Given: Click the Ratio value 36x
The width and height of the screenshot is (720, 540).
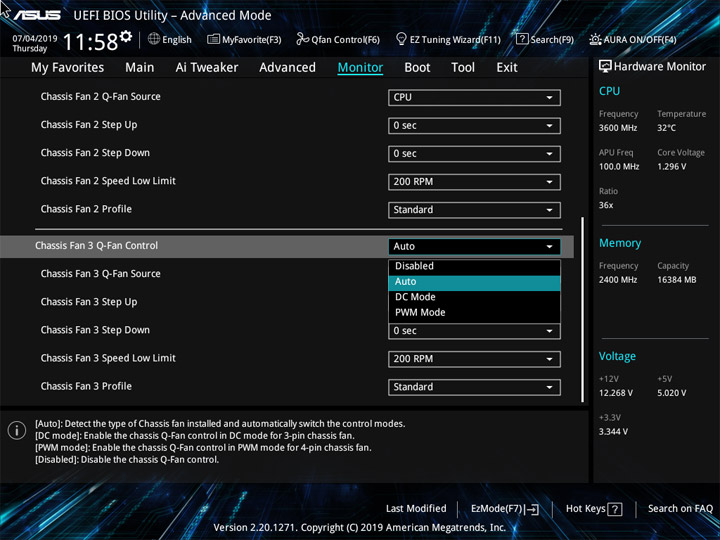Looking at the screenshot, I should [x=606, y=205].
